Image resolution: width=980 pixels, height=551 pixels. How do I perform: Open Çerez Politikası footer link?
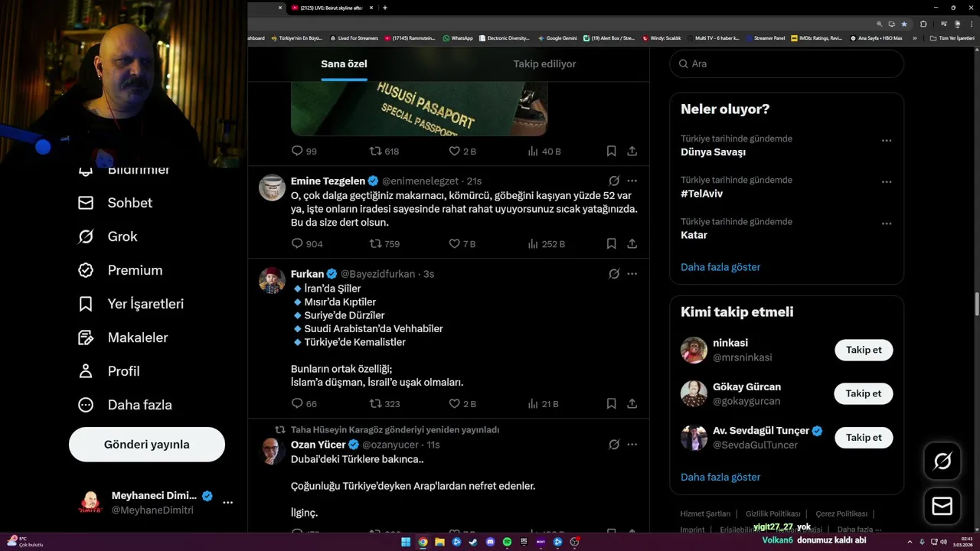click(841, 514)
